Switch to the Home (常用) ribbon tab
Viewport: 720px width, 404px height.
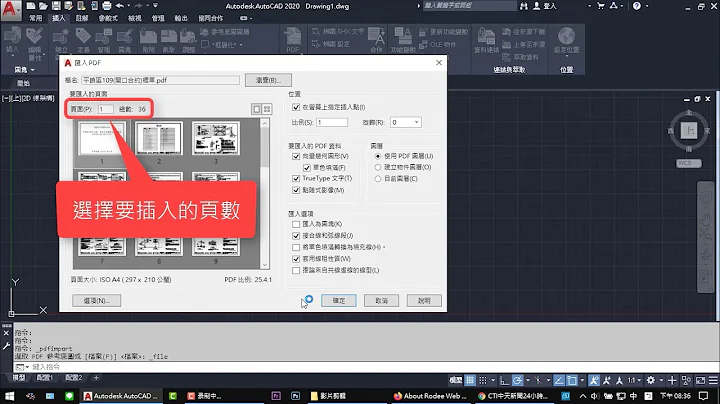[x=35, y=18]
